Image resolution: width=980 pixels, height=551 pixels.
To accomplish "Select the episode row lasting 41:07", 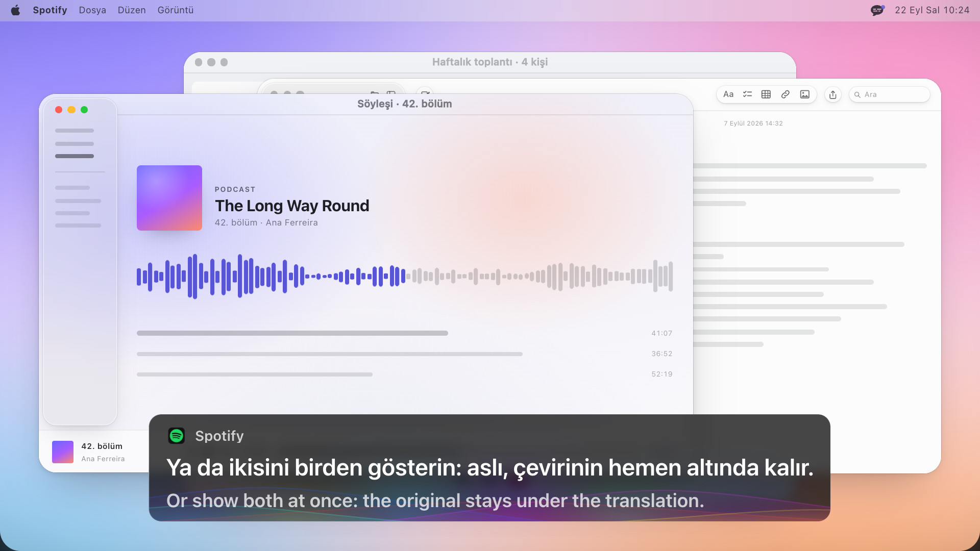I will (x=405, y=333).
